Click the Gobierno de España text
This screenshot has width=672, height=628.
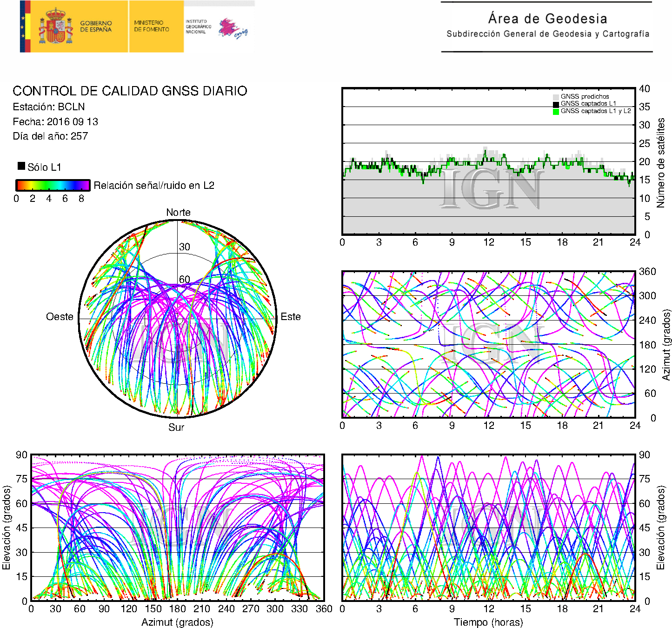click(96, 26)
